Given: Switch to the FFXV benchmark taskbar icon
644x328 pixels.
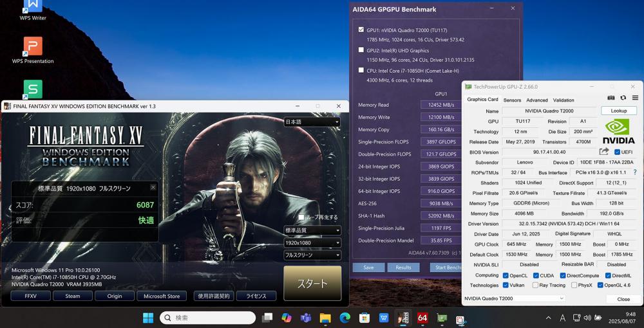Looking at the screenshot, I should [x=403, y=318].
